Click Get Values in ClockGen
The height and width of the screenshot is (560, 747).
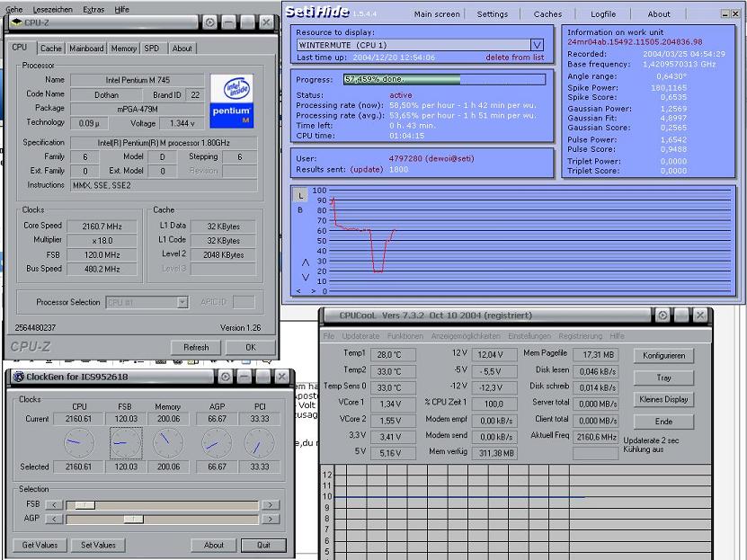[x=40, y=546]
